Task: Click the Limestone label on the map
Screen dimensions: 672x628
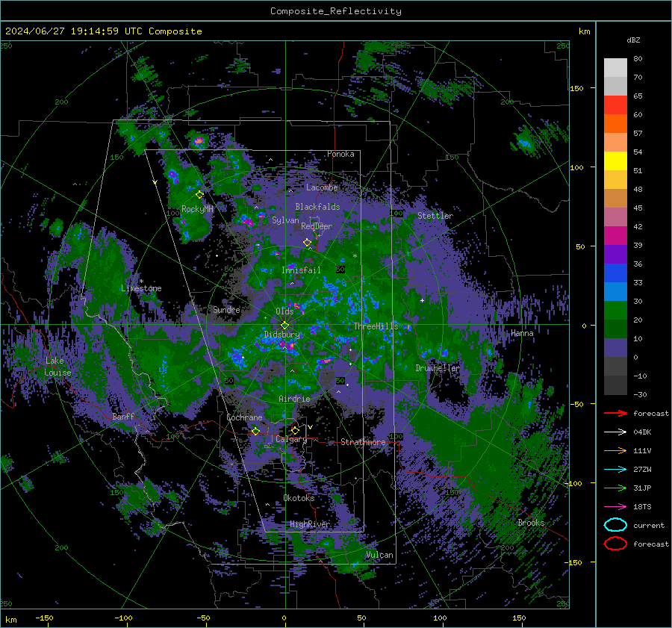Action: coord(141,288)
